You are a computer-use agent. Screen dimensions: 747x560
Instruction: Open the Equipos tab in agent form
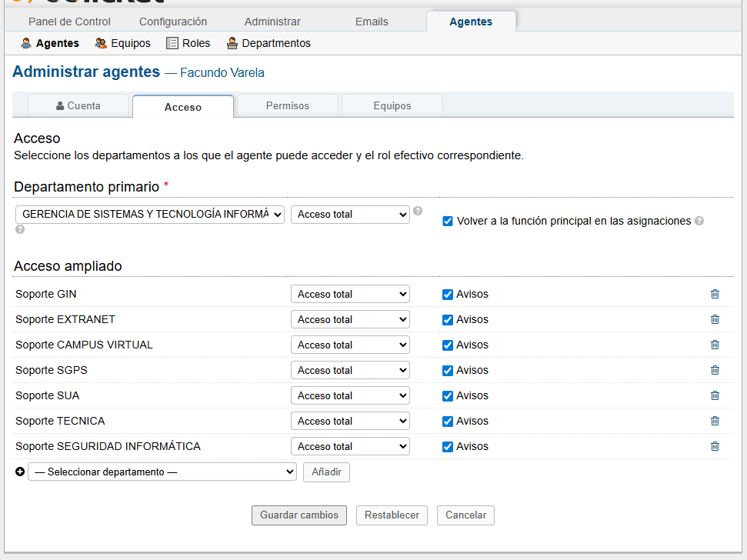tap(392, 106)
